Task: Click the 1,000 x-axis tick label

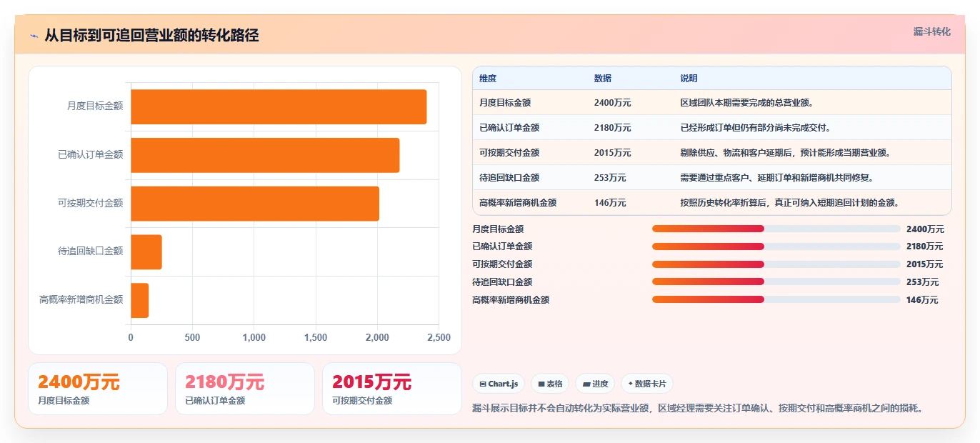Action: pyautogui.click(x=254, y=338)
